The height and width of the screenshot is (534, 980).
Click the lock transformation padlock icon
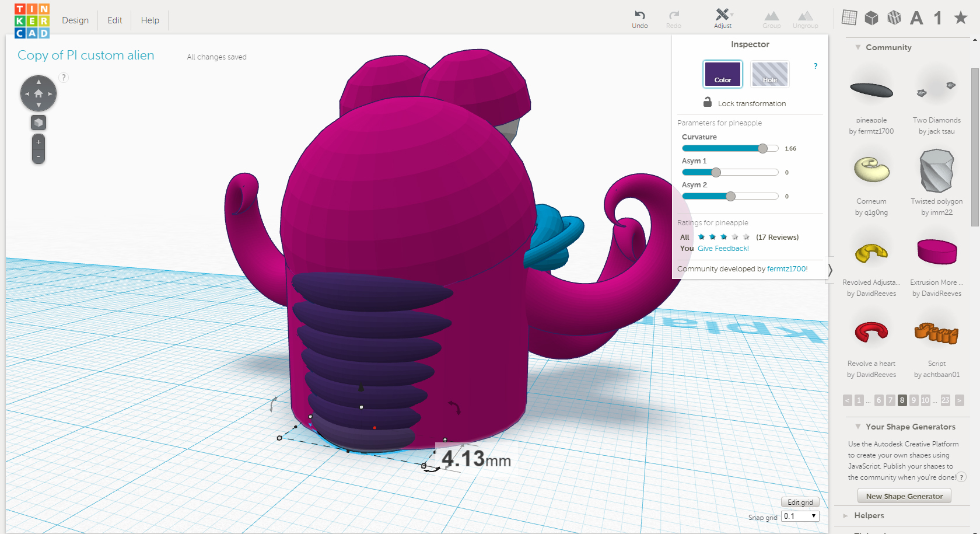pyautogui.click(x=708, y=102)
